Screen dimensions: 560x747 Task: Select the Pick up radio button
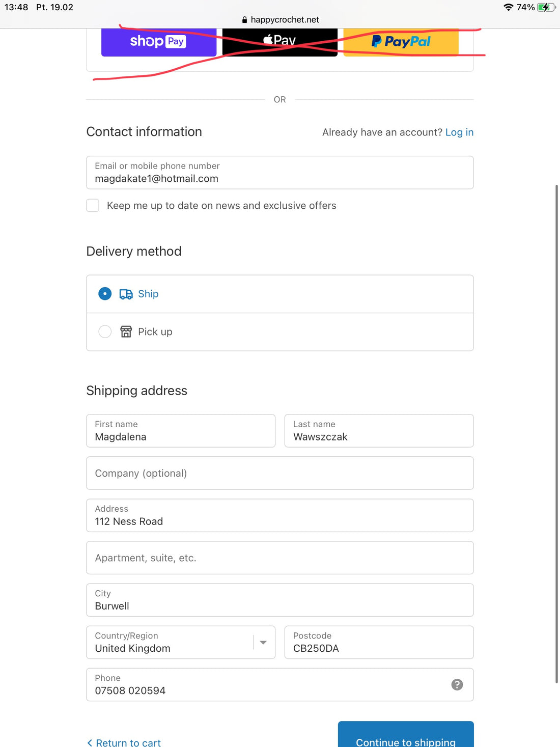(105, 331)
